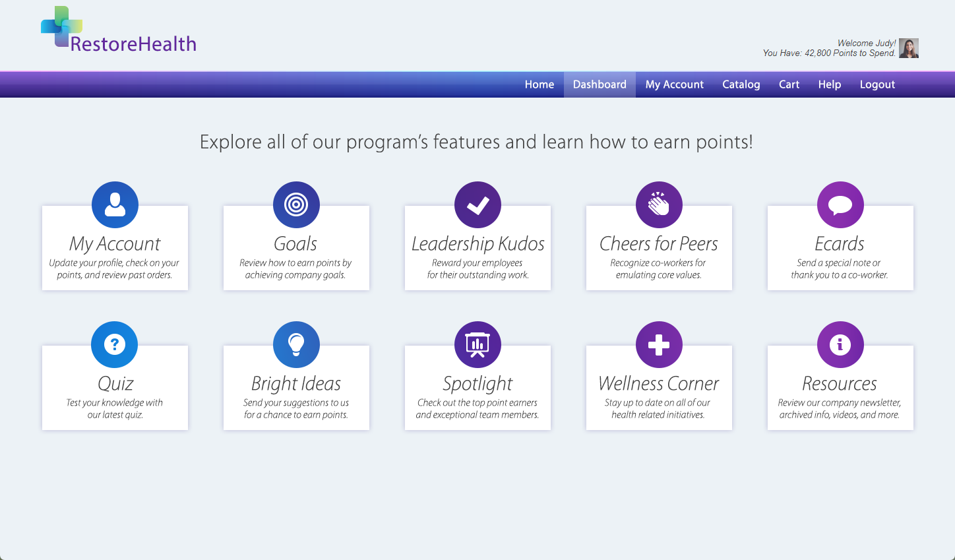Open Leadership Kudos via the checkmark icon
This screenshot has width=955, height=560.
point(477,204)
